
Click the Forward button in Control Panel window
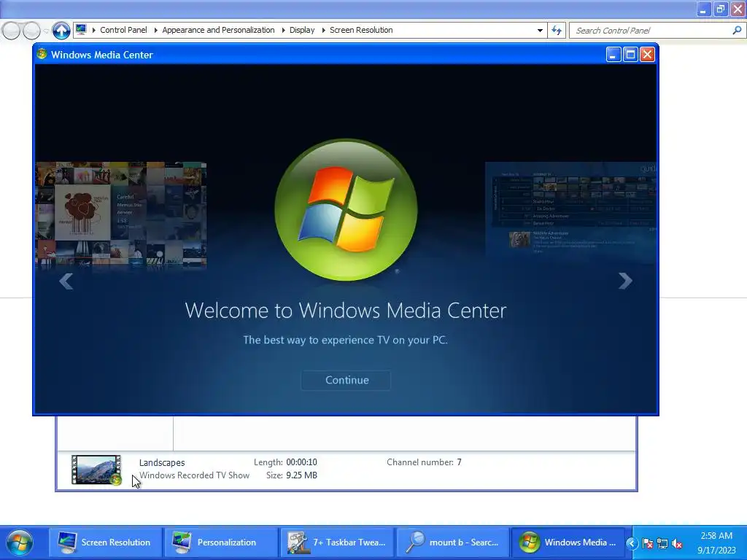(31, 31)
